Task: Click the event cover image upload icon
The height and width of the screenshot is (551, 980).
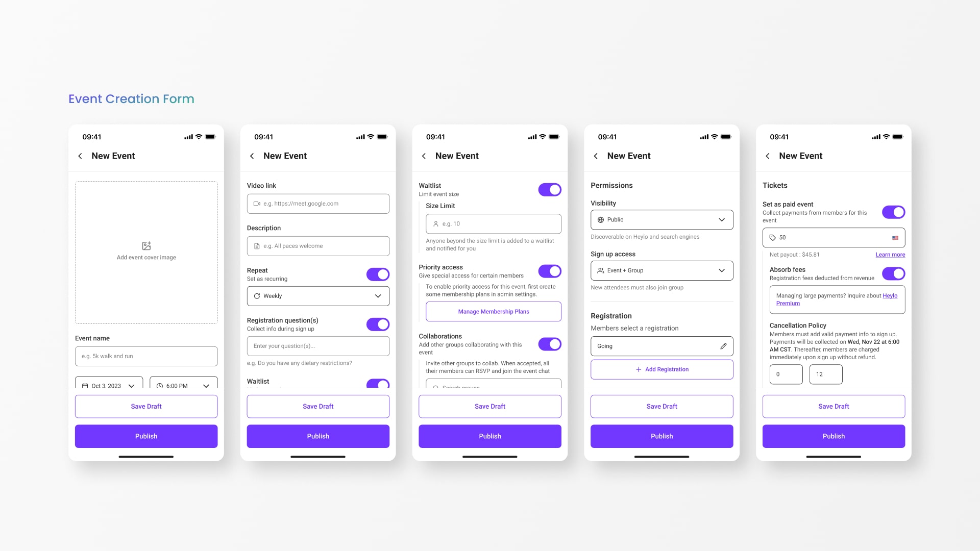Action: click(x=146, y=245)
